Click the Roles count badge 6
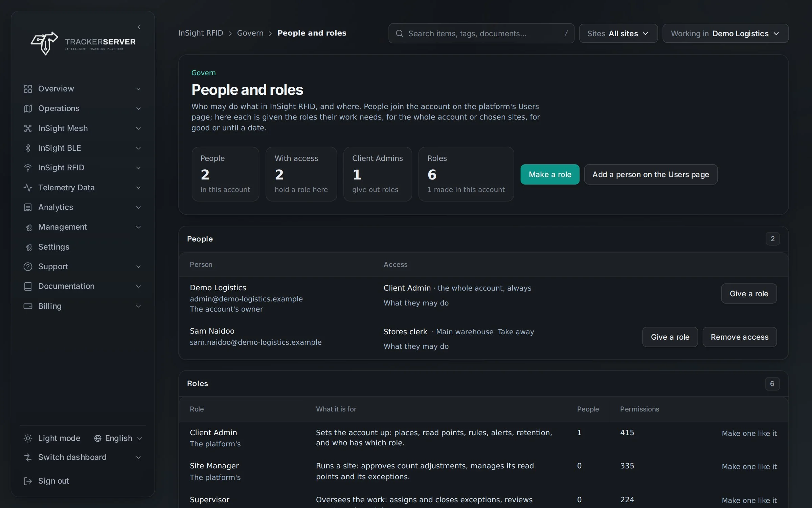This screenshot has width=812, height=508. point(772,384)
